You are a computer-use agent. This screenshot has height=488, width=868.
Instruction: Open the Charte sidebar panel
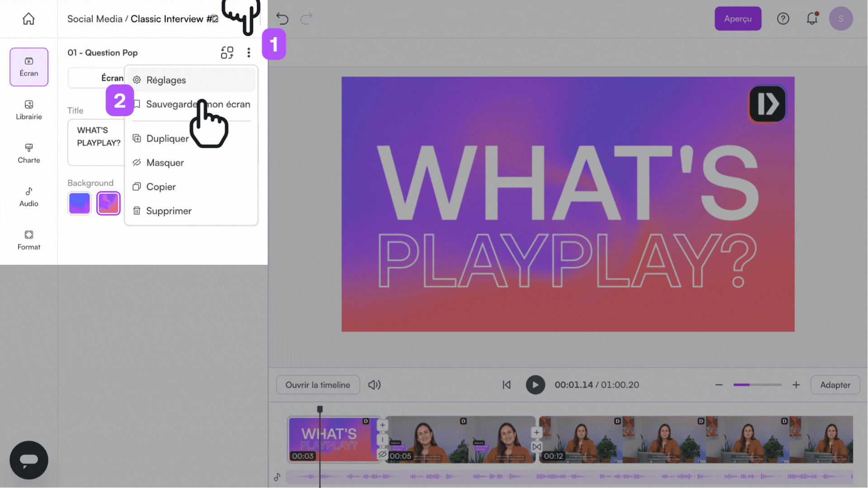(28, 153)
